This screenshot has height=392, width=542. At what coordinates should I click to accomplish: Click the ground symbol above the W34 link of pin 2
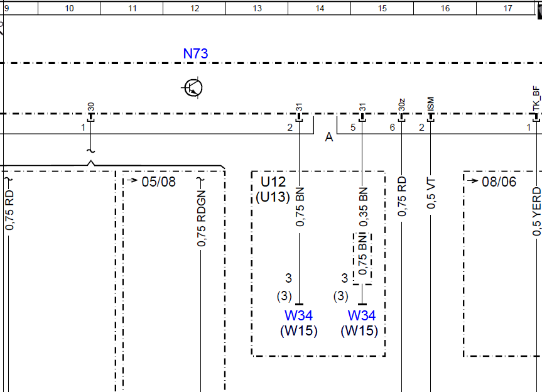(x=300, y=304)
